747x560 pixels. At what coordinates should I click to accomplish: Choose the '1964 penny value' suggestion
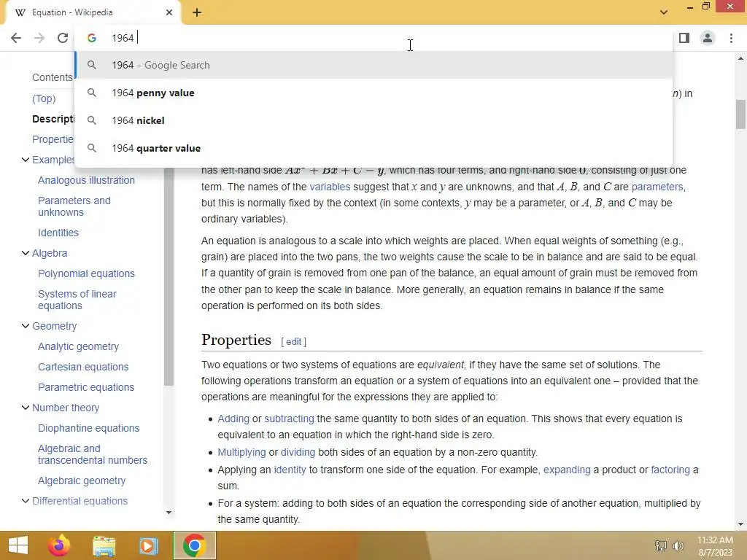(374, 93)
